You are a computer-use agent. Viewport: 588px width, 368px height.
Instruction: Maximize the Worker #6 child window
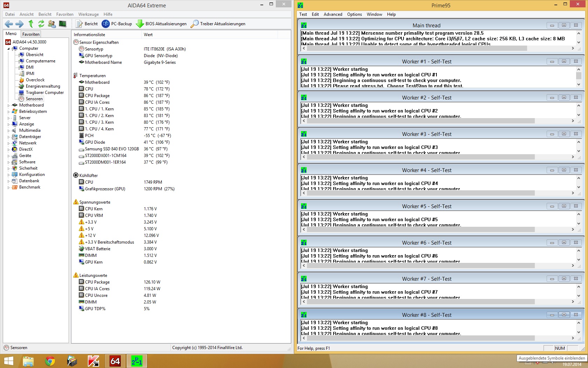[564, 243]
